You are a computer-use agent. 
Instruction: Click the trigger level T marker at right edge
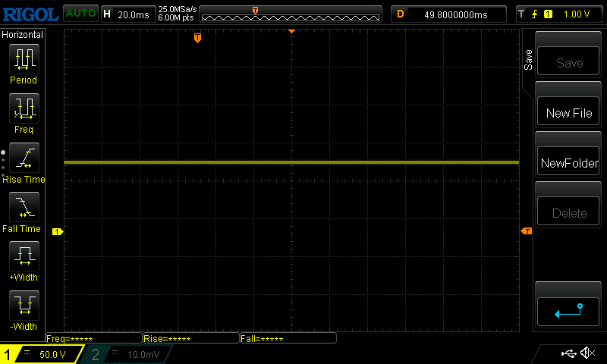click(527, 231)
